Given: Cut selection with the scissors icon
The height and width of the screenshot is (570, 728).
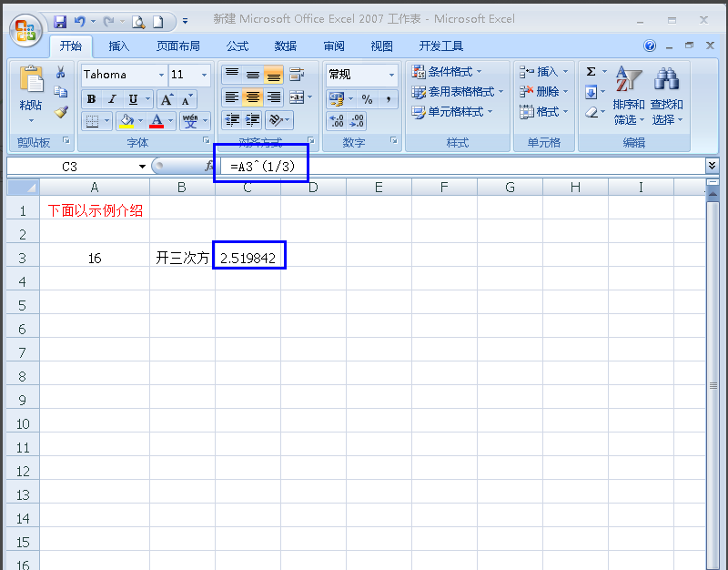Looking at the screenshot, I should [x=60, y=72].
